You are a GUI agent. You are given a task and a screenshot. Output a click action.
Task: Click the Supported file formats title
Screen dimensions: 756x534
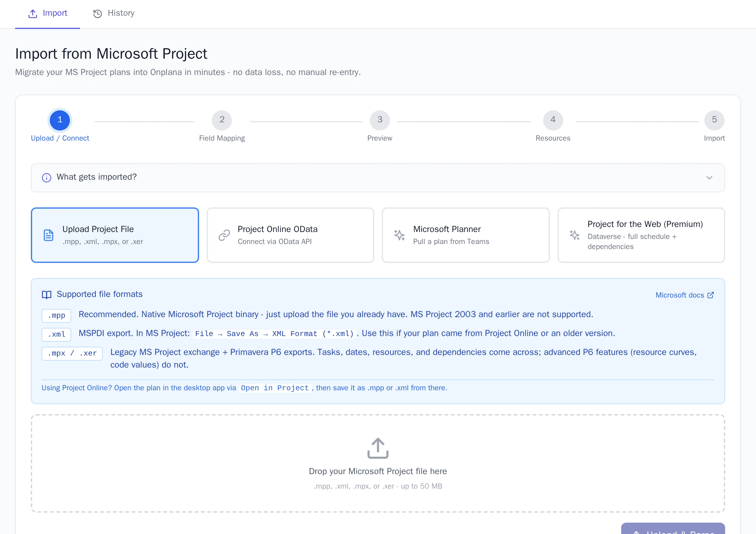point(100,294)
